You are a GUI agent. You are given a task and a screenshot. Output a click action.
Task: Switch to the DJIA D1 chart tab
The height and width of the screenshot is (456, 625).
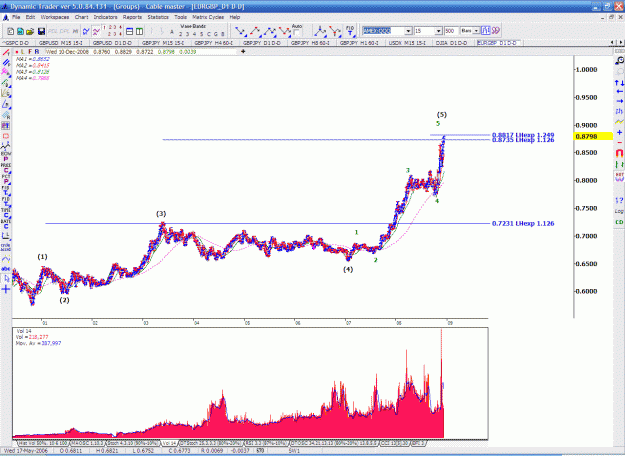pos(452,43)
